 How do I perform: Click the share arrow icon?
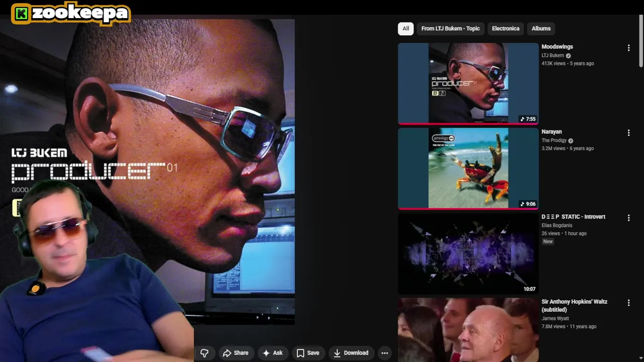pos(227,353)
